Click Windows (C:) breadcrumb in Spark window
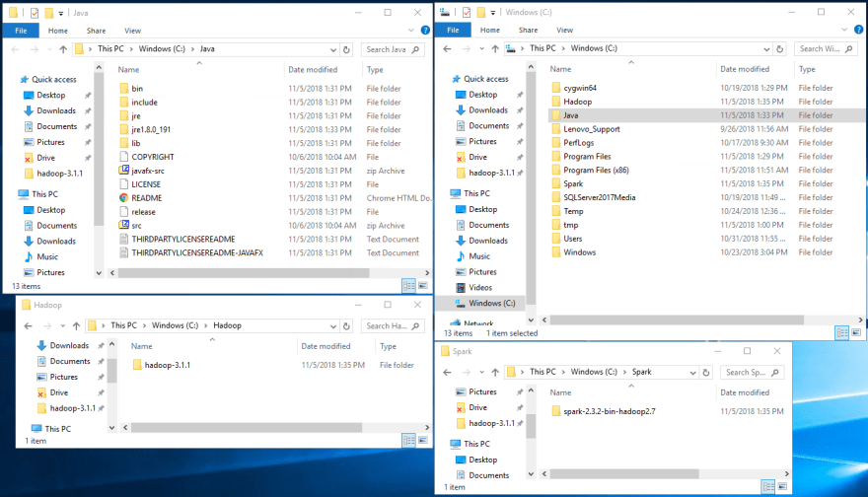 click(594, 372)
